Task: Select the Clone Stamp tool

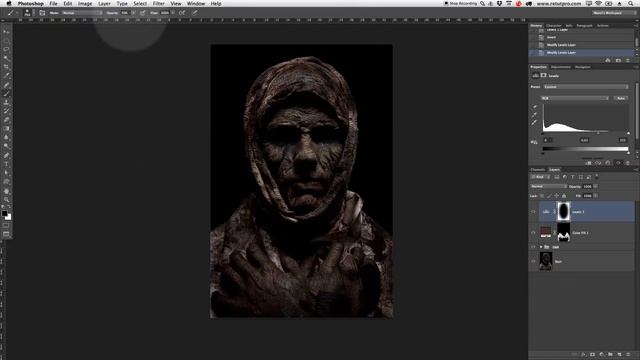Action: point(6,102)
